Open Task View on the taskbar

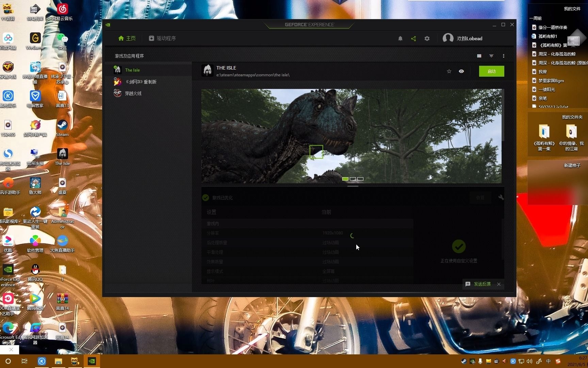24,361
